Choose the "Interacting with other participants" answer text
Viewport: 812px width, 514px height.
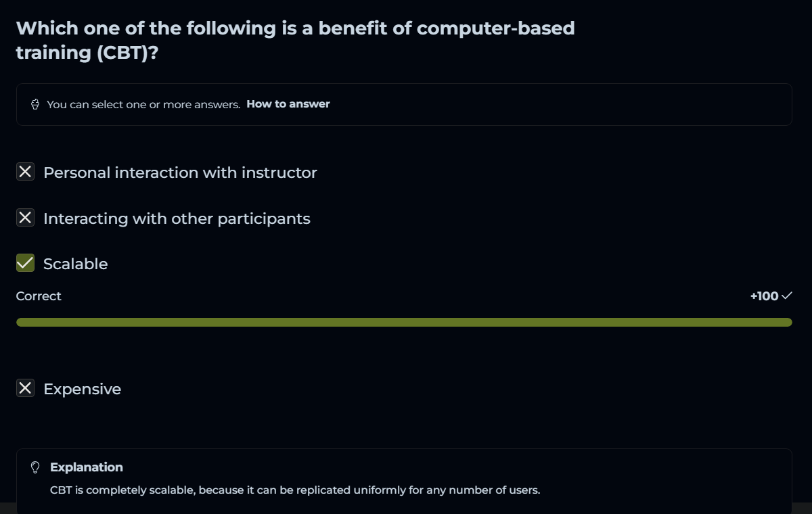pyautogui.click(x=177, y=218)
